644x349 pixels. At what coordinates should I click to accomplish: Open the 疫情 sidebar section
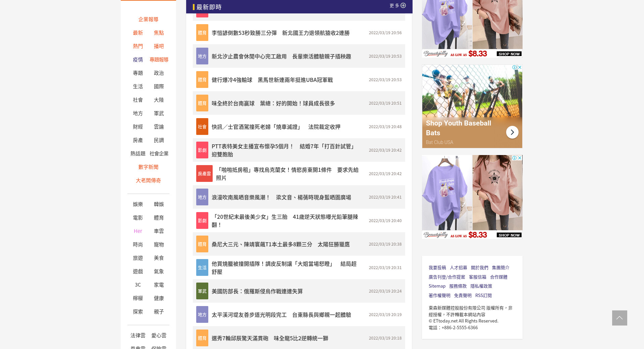coord(138,60)
